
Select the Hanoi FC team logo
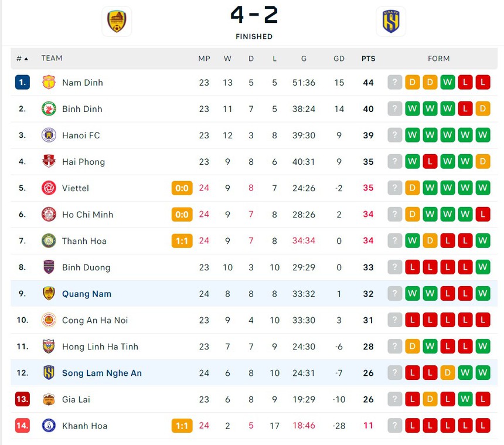(49, 135)
